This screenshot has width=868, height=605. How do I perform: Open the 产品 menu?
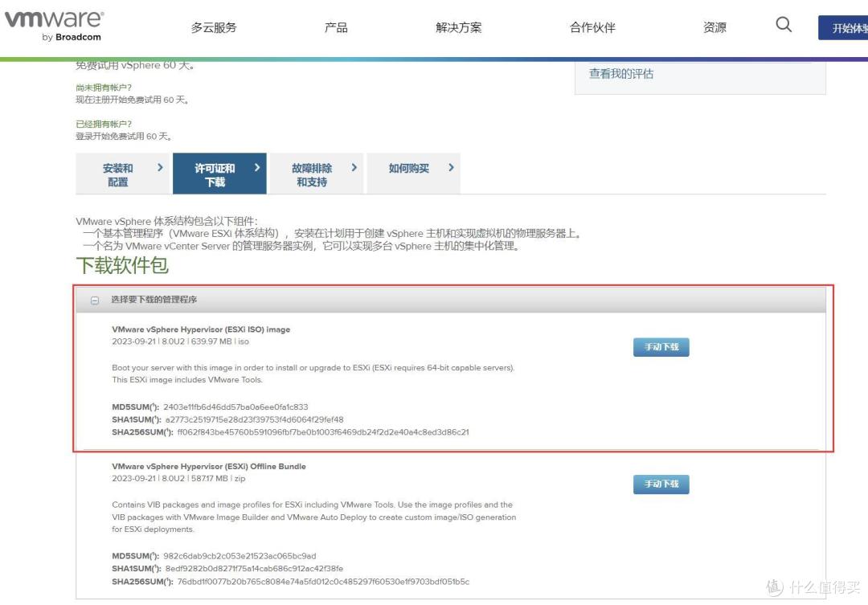336,27
